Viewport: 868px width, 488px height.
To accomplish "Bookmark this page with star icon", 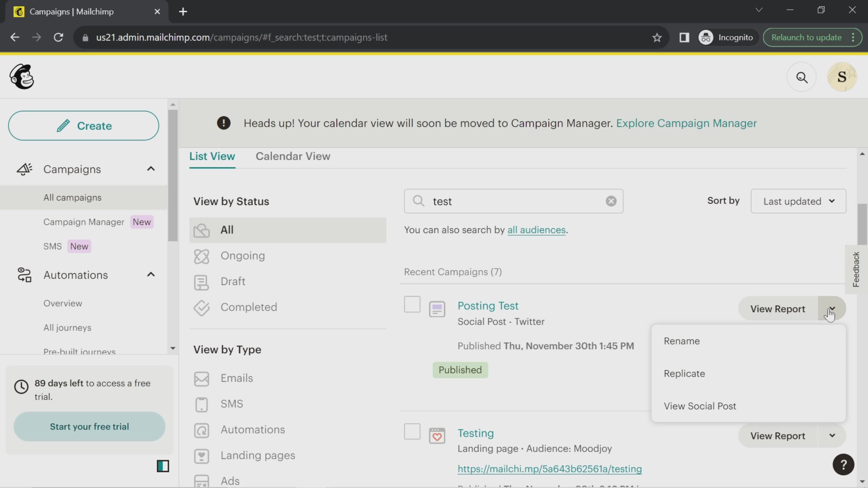I will pyautogui.click(x=657, y=37).
